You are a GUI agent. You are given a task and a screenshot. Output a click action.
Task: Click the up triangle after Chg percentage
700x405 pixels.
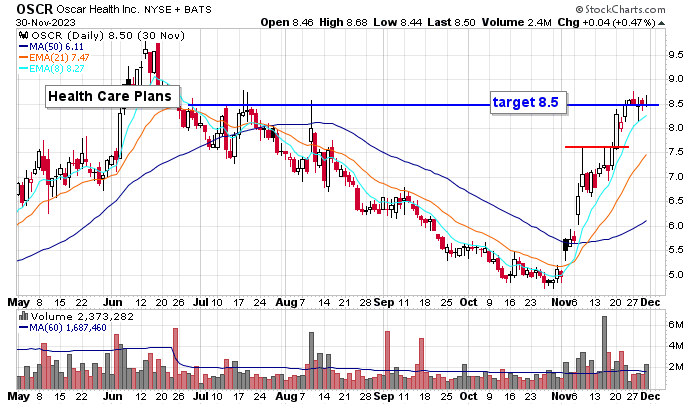[x=661, y=22]
